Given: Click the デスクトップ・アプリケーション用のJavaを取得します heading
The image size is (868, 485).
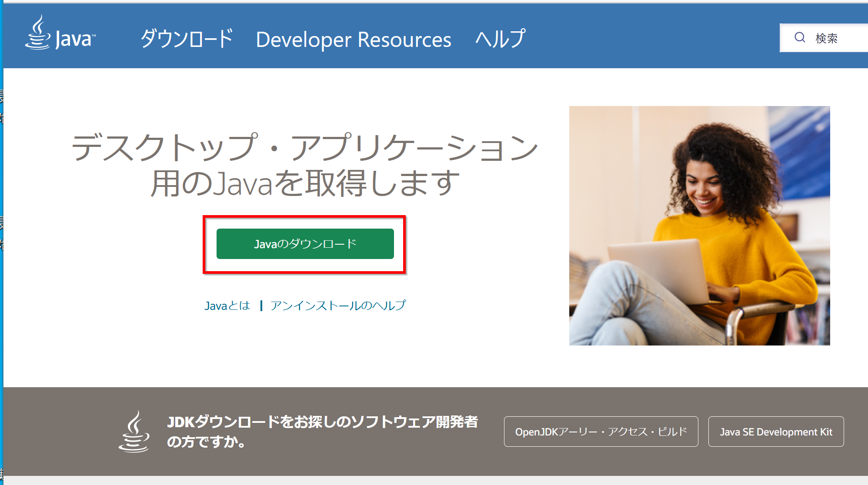Looking at the screenshot, I should [x=304, y=164].
